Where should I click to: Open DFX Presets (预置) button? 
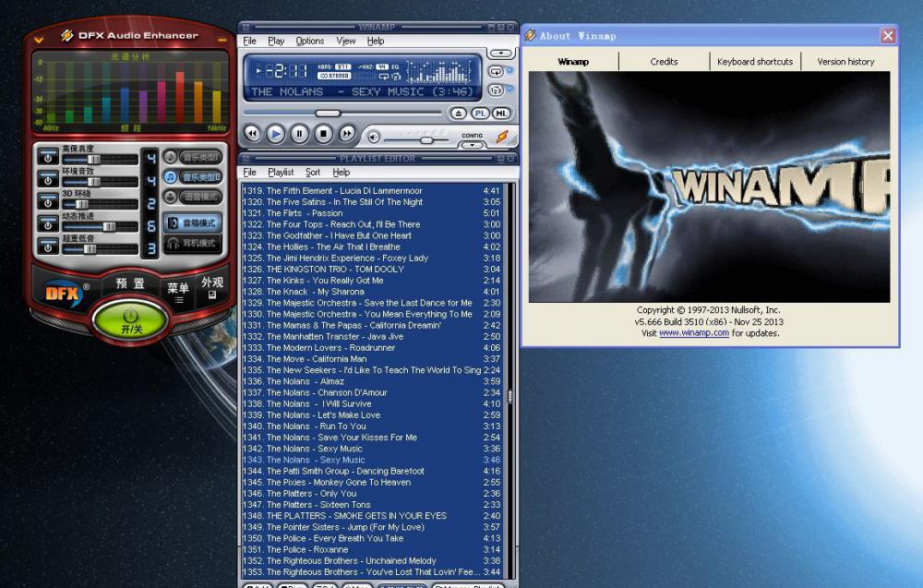(x=130, y=283)
